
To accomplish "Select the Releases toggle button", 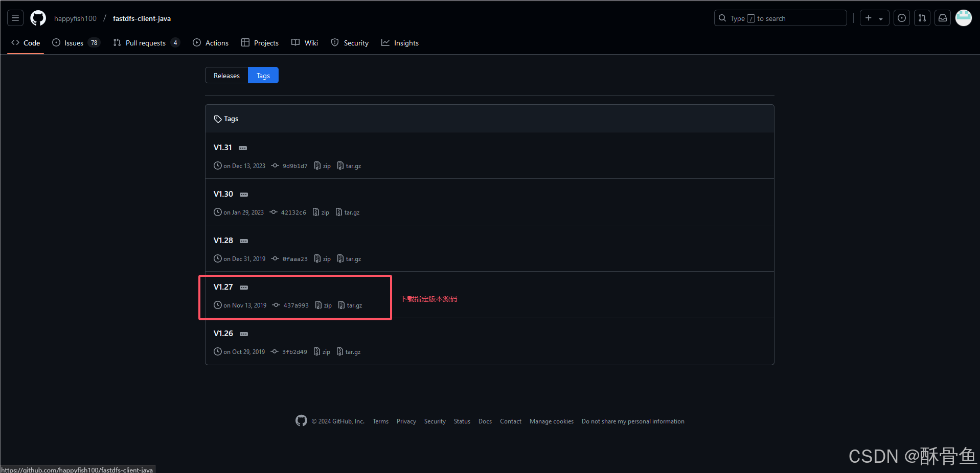I will point(226,76).
